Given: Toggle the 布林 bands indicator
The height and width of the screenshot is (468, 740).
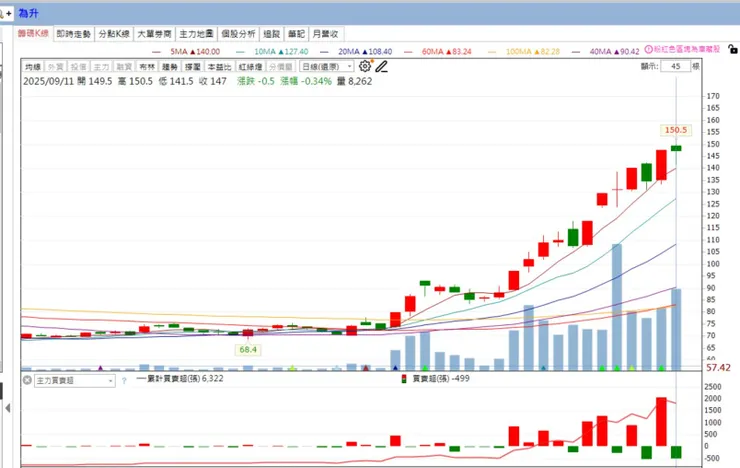Looking at the screenshot, I should point(147,67).
